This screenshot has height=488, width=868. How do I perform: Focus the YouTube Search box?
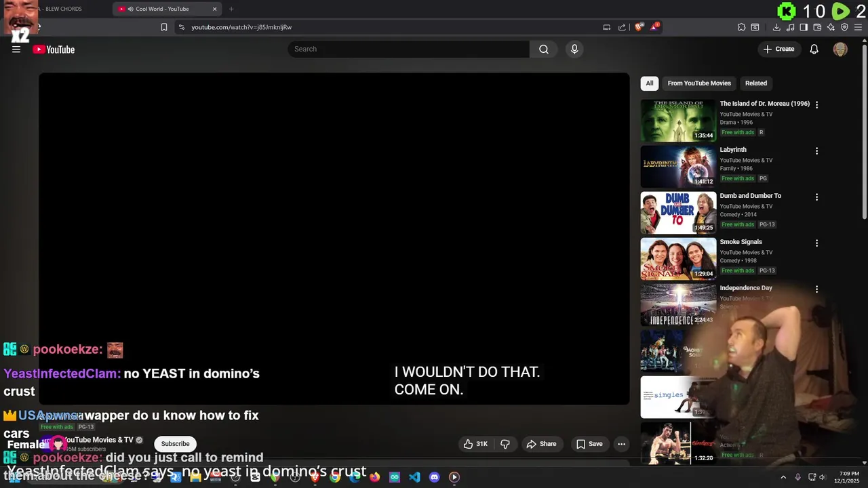point(409,49)
